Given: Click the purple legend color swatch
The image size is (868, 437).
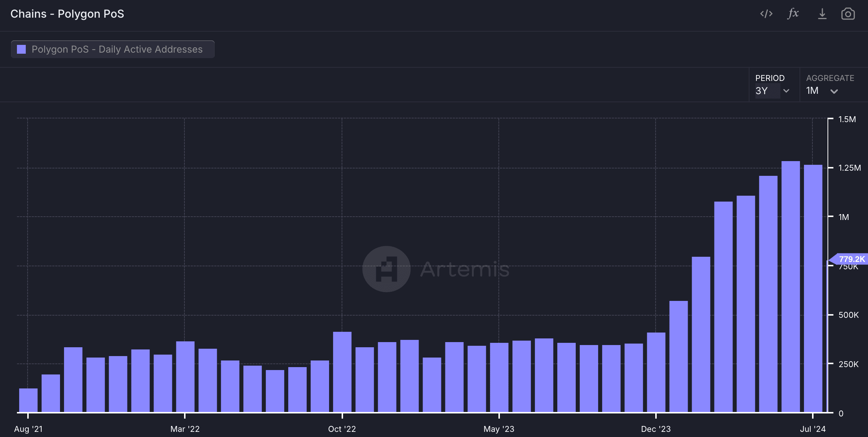Looking at the screenshot, I should click(x=21, y=49).
